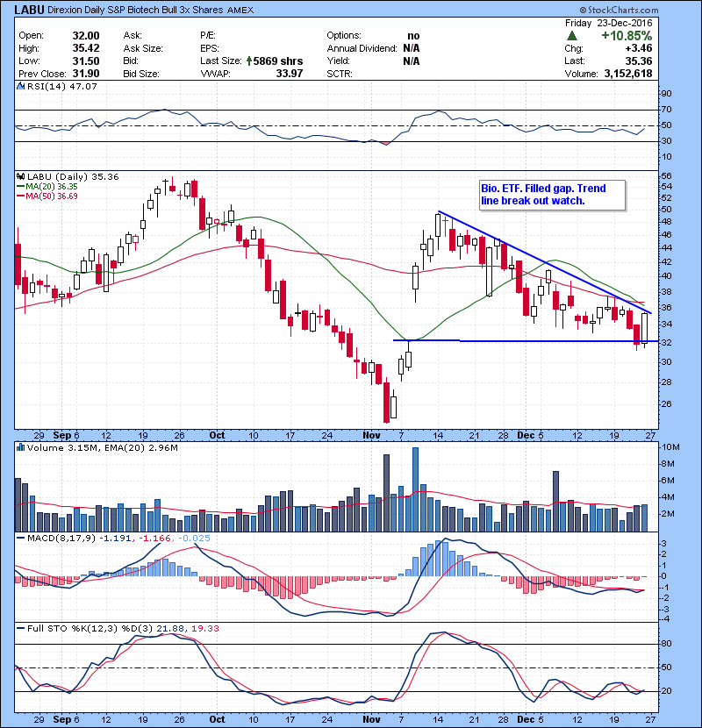Click the Direxion Daily S&P Biotech Bull 3x Shares title
702x728 pixels.
pos(135,11)
